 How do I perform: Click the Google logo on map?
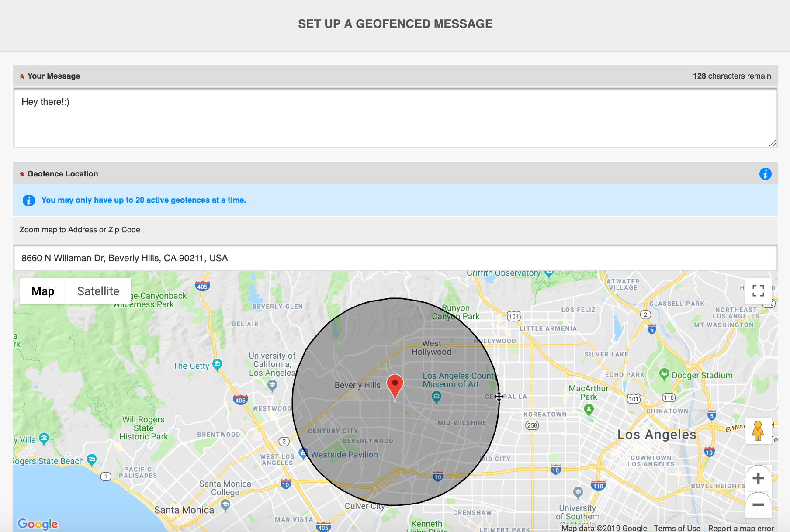pyautogui.click(x=38, y=523)
